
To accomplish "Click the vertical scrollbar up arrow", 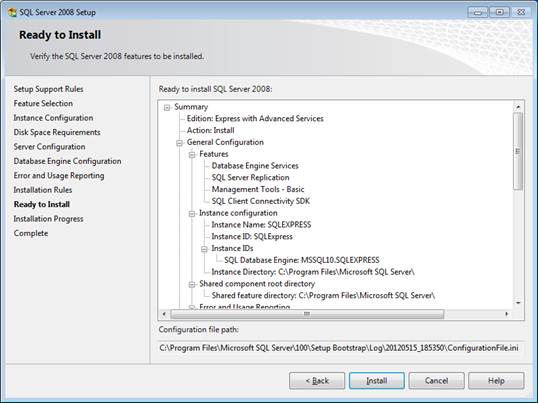I will click(x=518, y=107).
